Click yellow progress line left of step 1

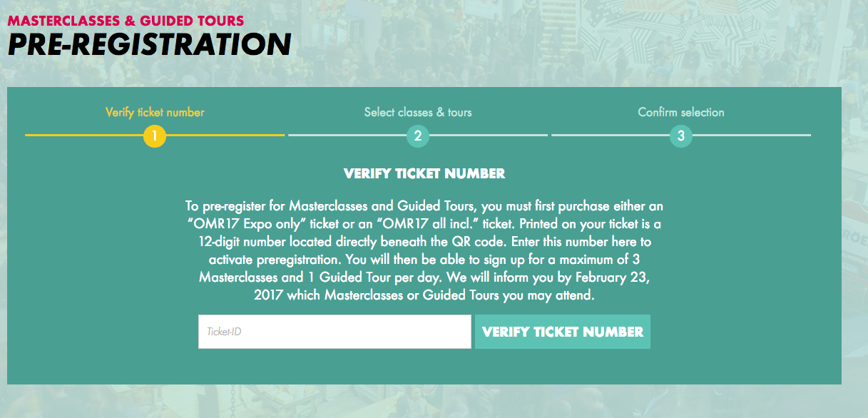coord(83,135)
